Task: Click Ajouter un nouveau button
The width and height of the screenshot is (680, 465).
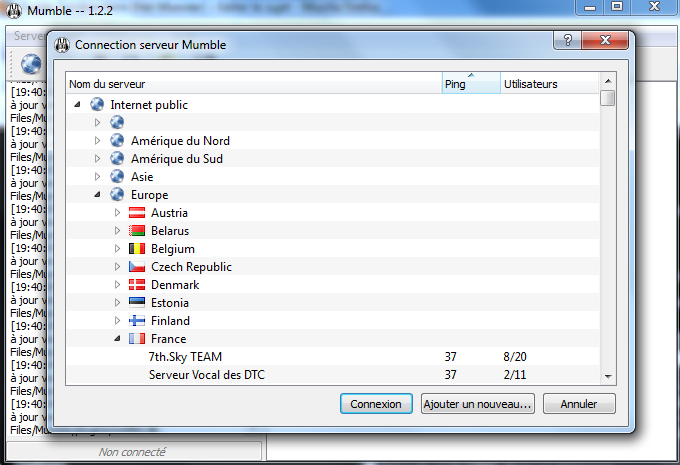Action: [x=477, y=404]
